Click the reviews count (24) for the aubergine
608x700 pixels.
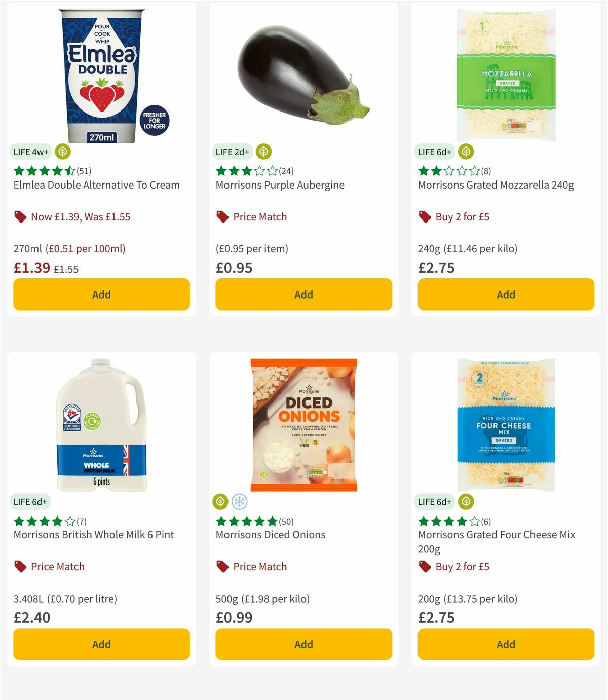(285, 171)
